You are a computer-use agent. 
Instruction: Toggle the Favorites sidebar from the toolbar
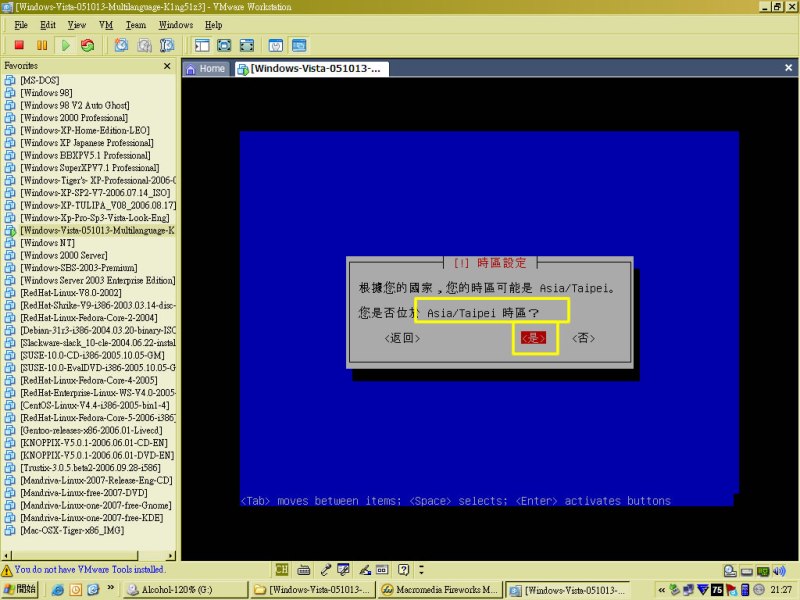point(202,45)
